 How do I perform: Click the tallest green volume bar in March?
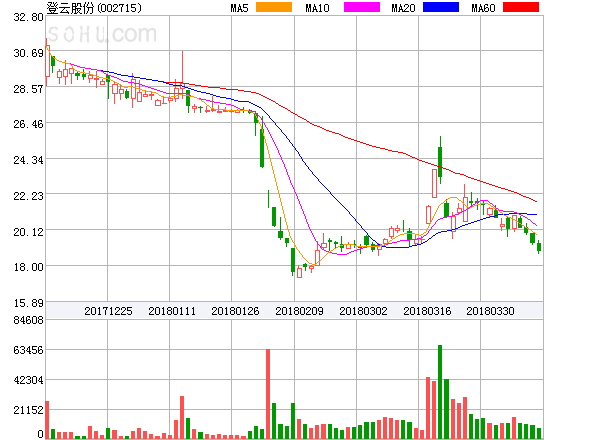[x=440, y=392]
